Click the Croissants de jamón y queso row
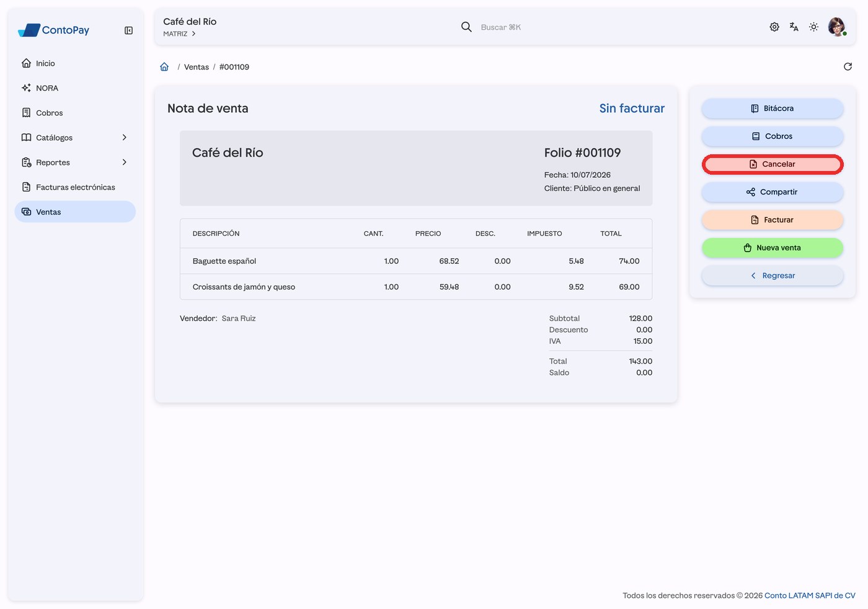The image size is (868, 609). pyautogui.click(x=416, y=287)
